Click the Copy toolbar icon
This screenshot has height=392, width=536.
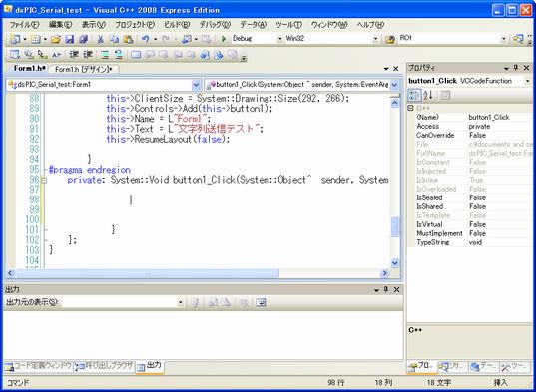click(114, 39)
